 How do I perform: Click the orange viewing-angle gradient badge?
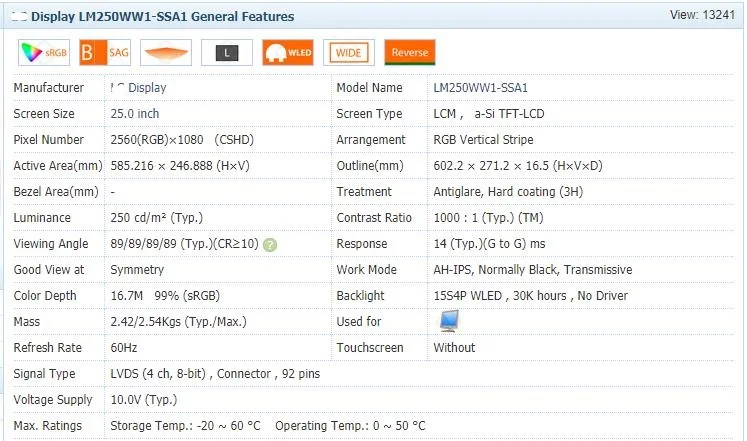166,53
